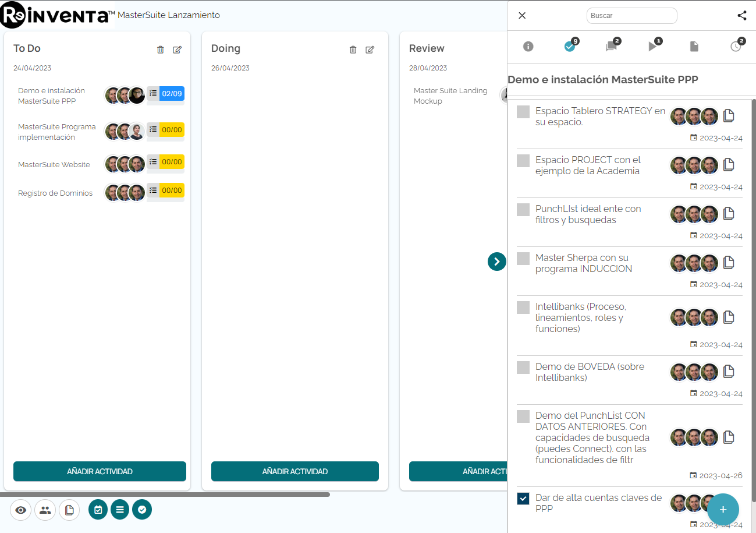Toggle the eye visibility button in bottom toolbar

click(x=21, y=510)
